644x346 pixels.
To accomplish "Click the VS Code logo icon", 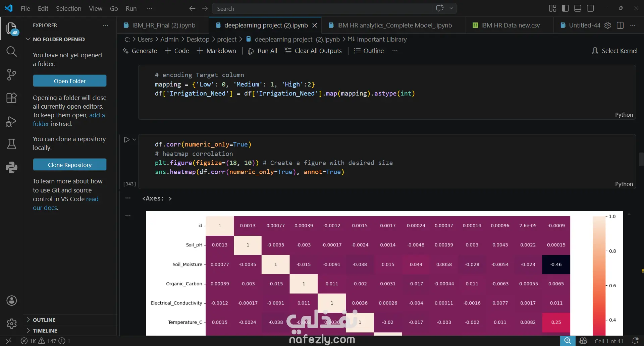I will [x=9, y=8].
